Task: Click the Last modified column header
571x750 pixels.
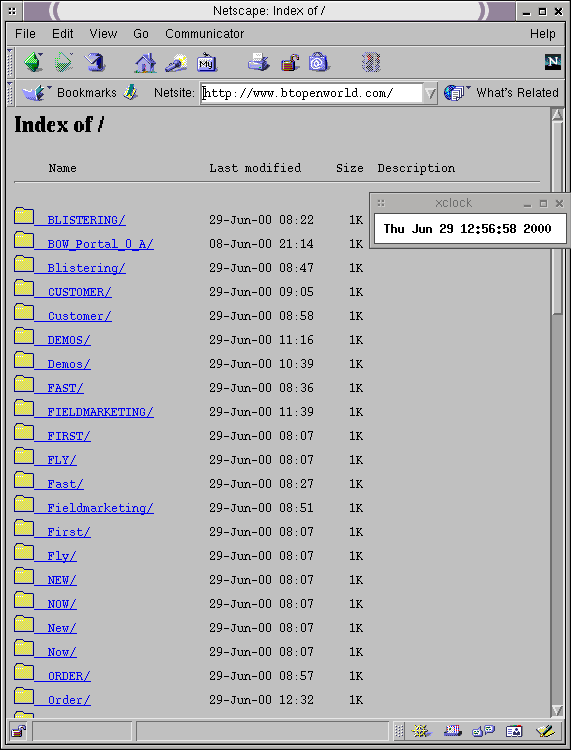Action: (x=255, y=168)
